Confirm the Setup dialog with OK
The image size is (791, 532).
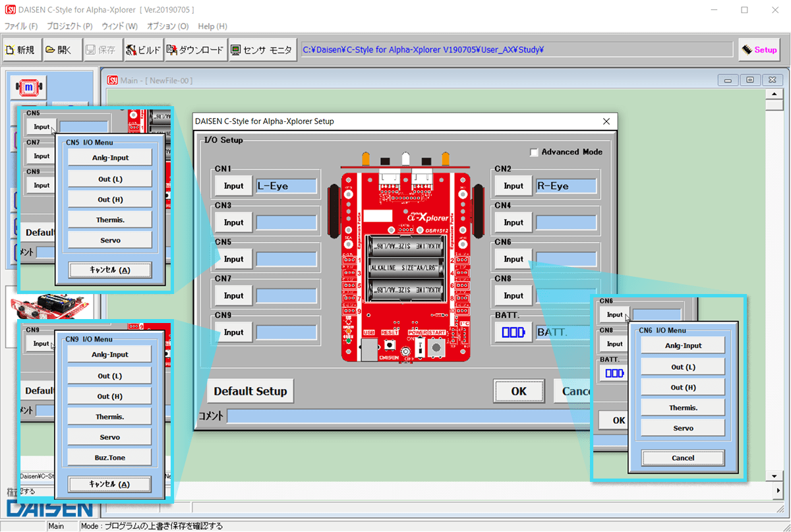pyautogui.click(x=519, y=391)
